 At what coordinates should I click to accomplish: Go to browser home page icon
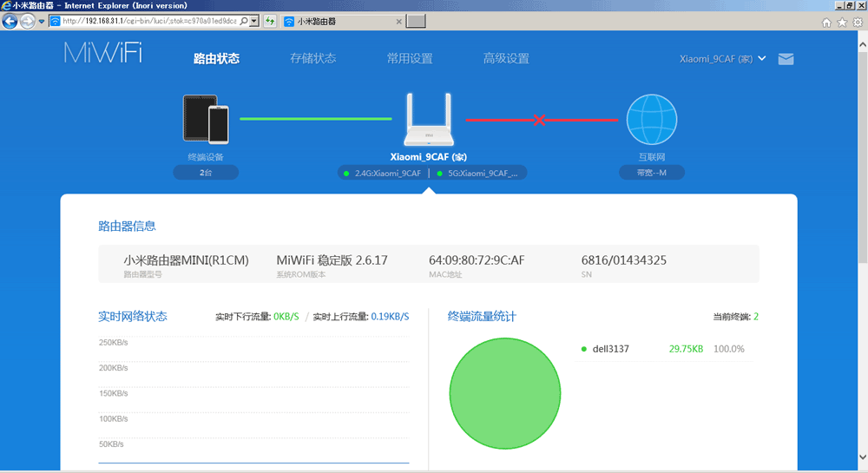point(826,22)
